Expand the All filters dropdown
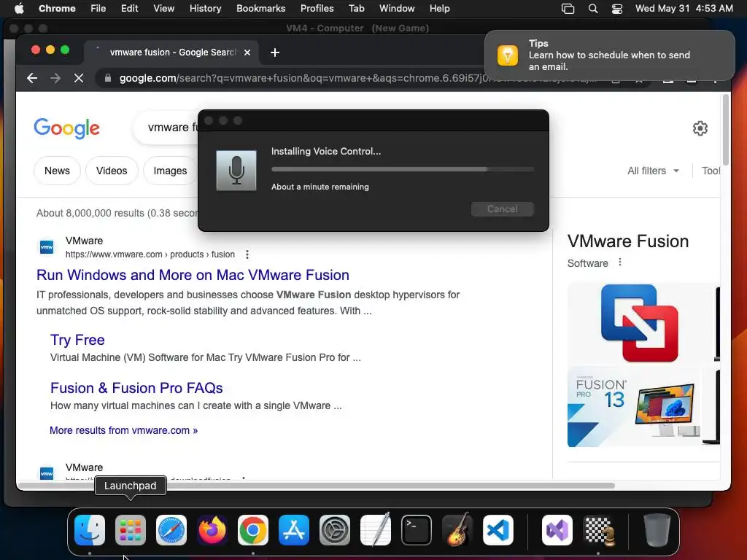 pos(653,171)
